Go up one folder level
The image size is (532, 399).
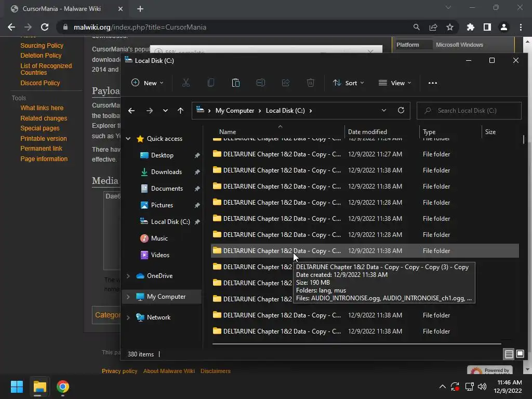pyautogui.click(x=180, y=111)
